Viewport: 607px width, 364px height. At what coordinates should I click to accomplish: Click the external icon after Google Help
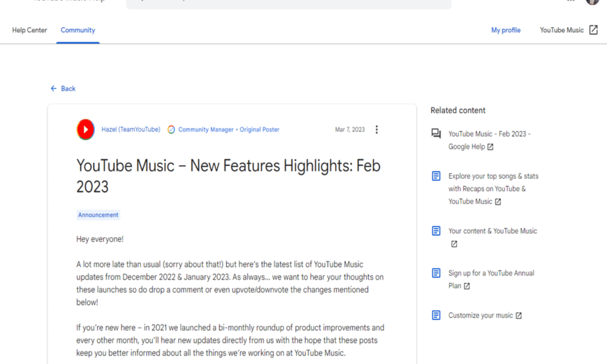coord(490,147)
